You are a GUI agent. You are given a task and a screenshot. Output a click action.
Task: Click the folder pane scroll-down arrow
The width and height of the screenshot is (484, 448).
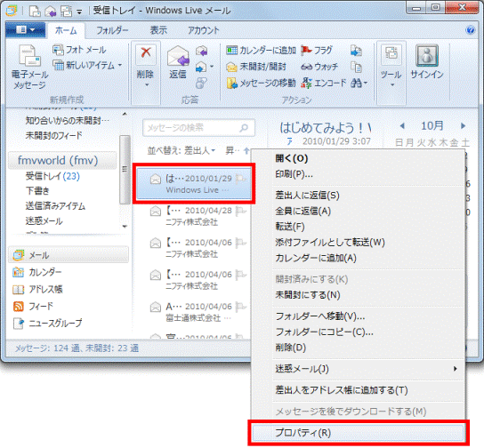tap(125, 227)
